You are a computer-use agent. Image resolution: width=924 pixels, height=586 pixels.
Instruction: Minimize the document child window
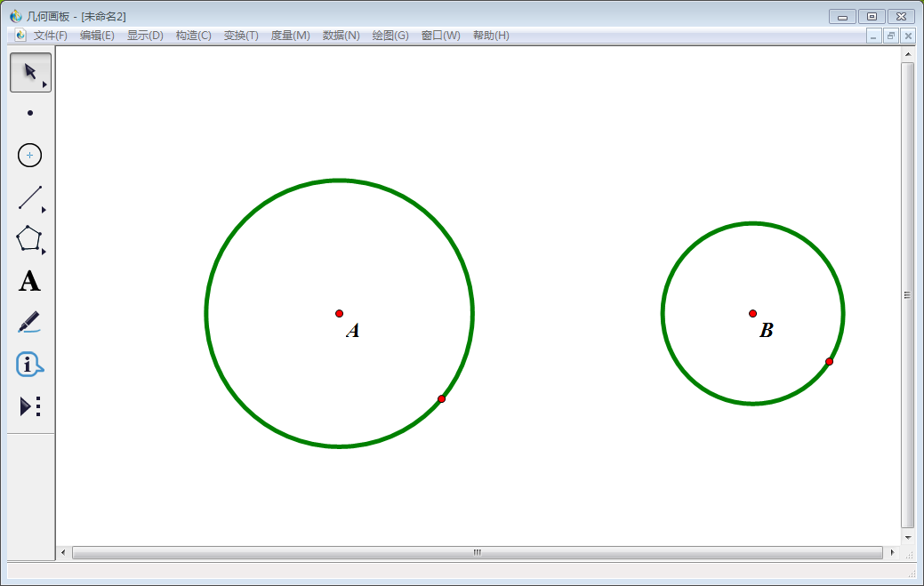click(x=873, y=36)
